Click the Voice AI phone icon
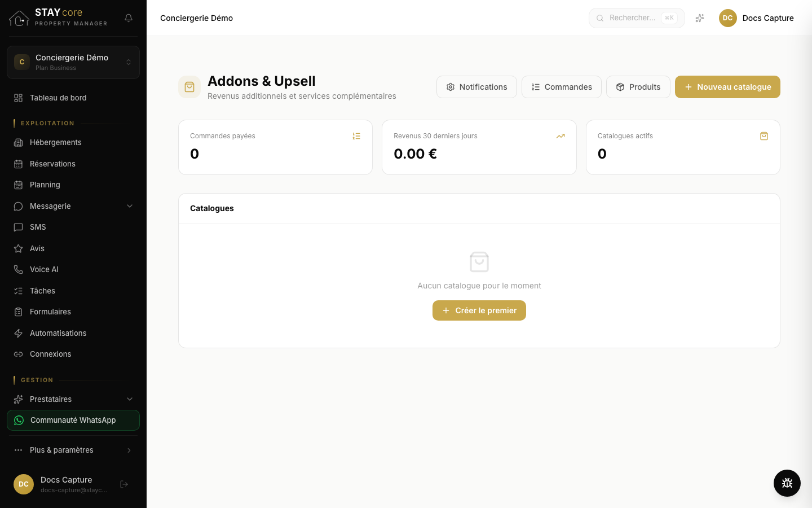 (18, 269)
